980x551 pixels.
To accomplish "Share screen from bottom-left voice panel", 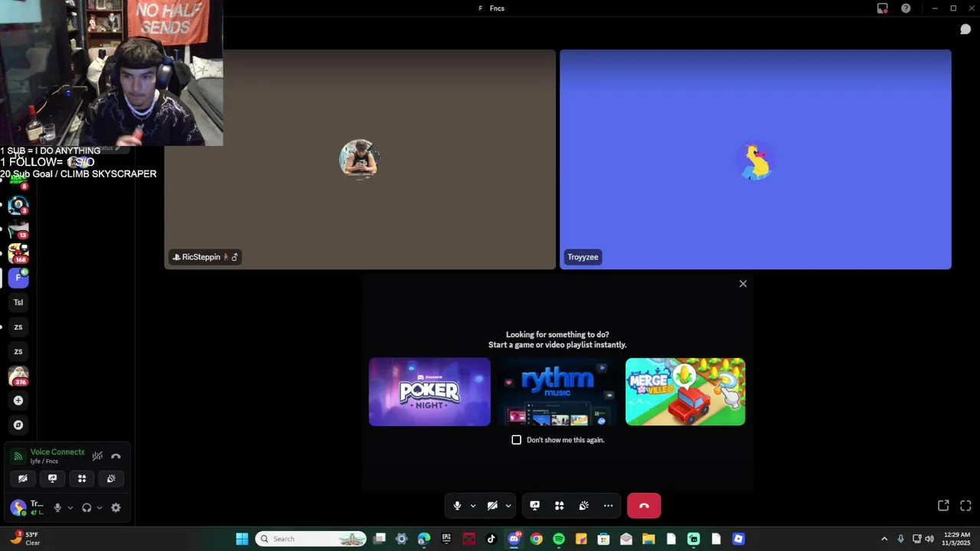I will [x=52, y=478].
